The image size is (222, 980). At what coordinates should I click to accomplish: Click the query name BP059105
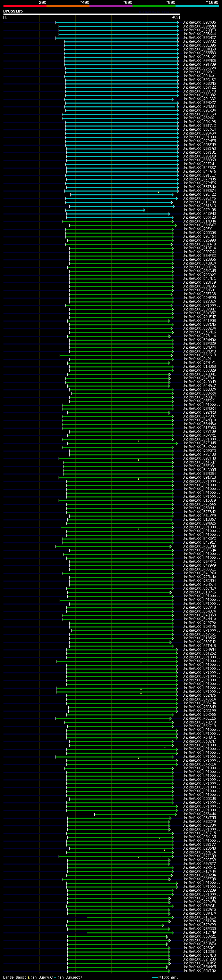tap(13, 11)
